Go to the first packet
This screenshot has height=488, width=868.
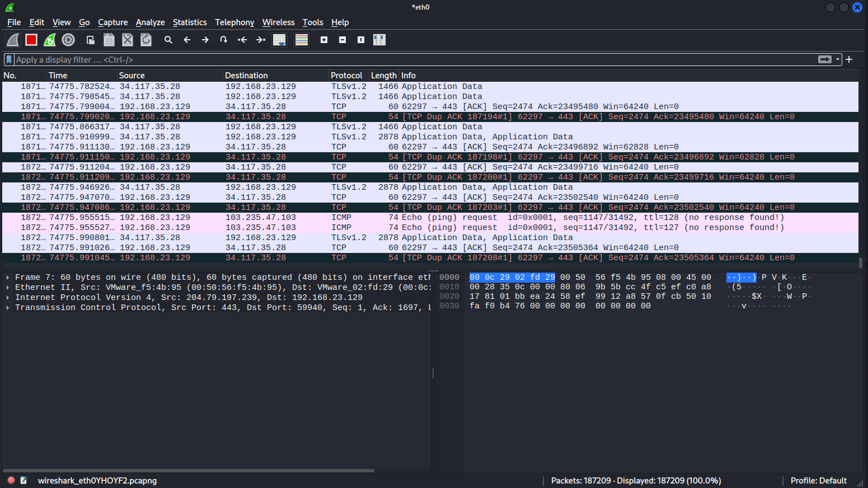[242, 40]
